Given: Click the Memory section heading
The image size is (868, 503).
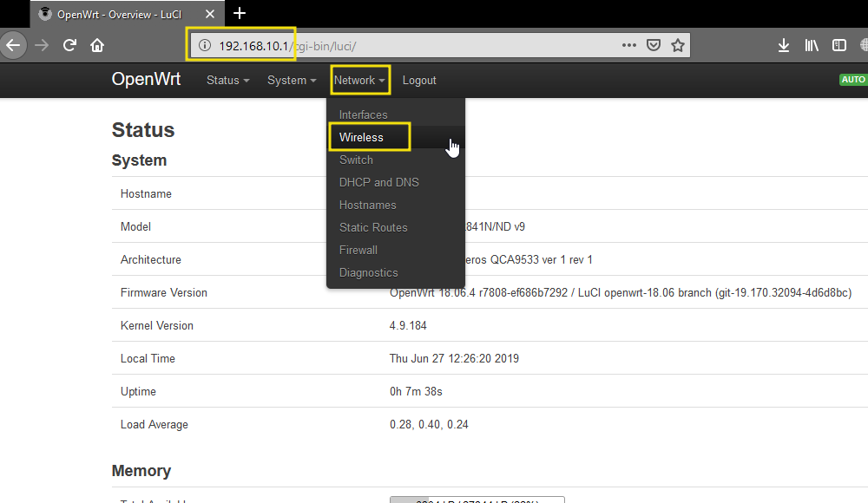Looking at the screenshot, I should 141,470.
